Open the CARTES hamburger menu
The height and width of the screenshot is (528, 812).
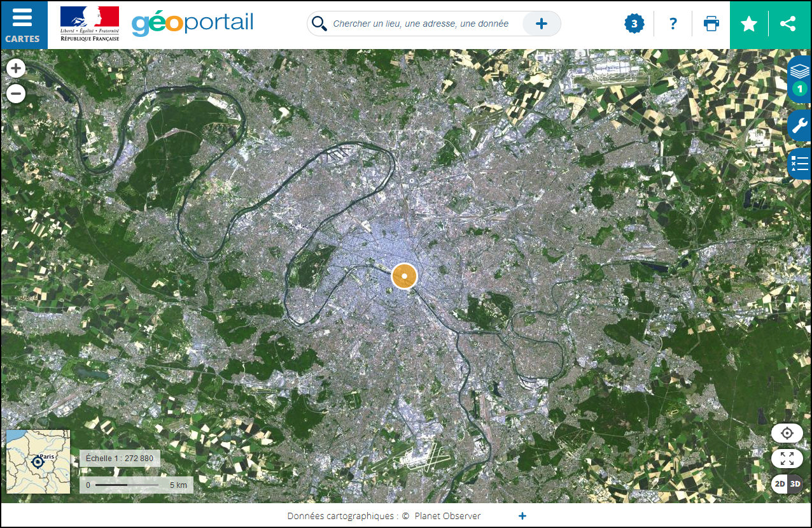(23, 25)
